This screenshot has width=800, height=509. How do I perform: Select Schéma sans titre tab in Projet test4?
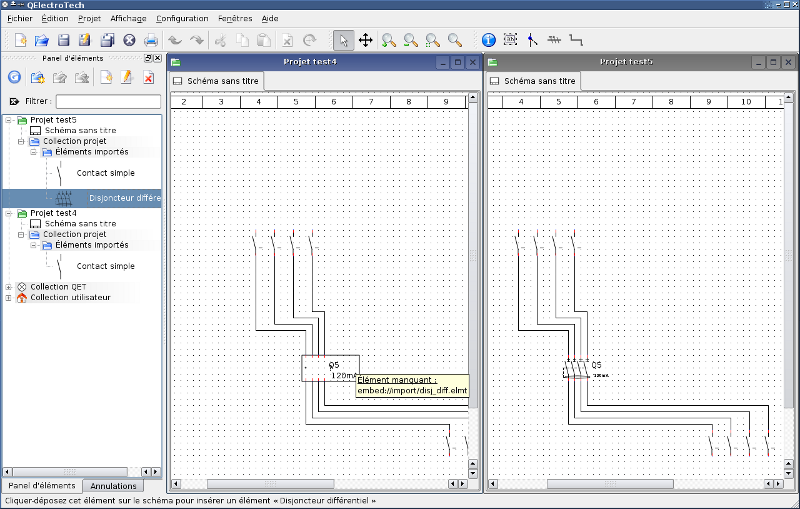tap(216, 81)
